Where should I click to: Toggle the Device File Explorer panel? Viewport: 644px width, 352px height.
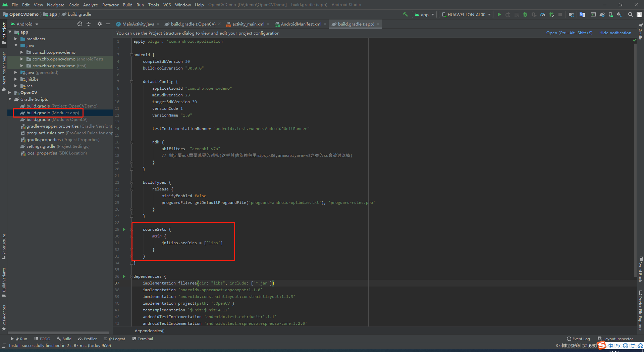640,311
